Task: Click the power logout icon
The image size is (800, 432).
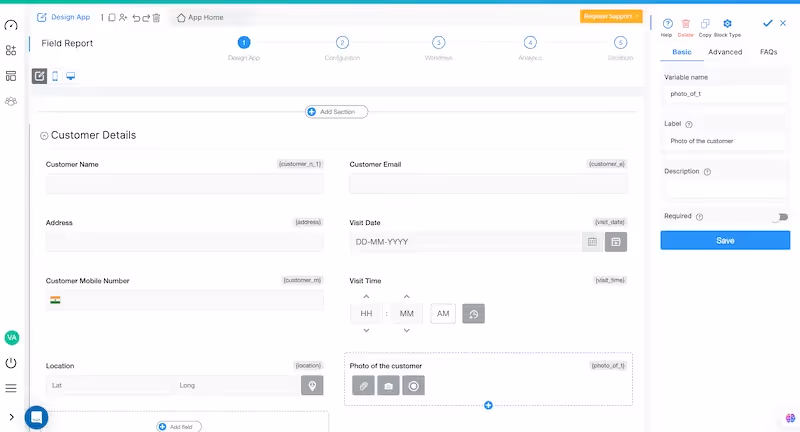Action: click(11, 363)
